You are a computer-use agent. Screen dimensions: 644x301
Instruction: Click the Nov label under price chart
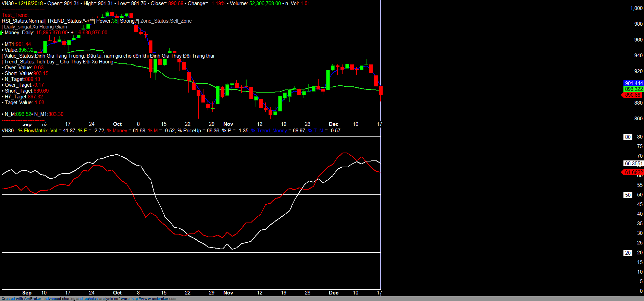coord(228,124)
